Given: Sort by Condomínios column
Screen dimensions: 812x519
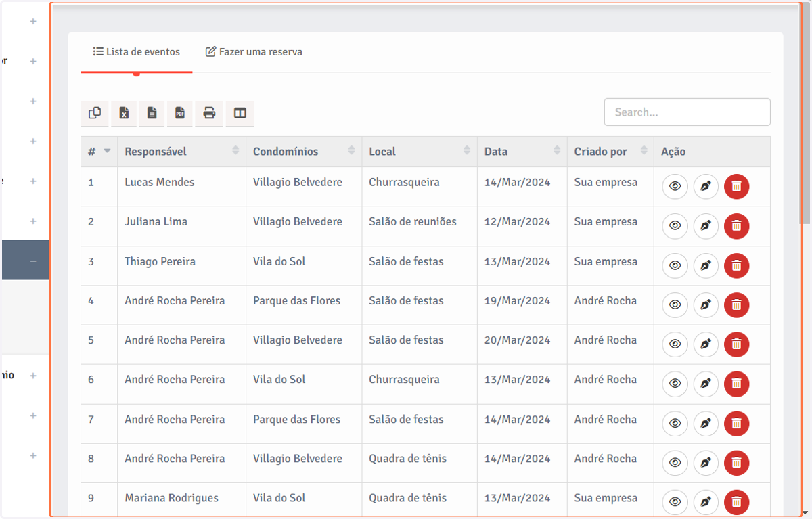Looking at the screenshot, I should [x=304, y=152].
